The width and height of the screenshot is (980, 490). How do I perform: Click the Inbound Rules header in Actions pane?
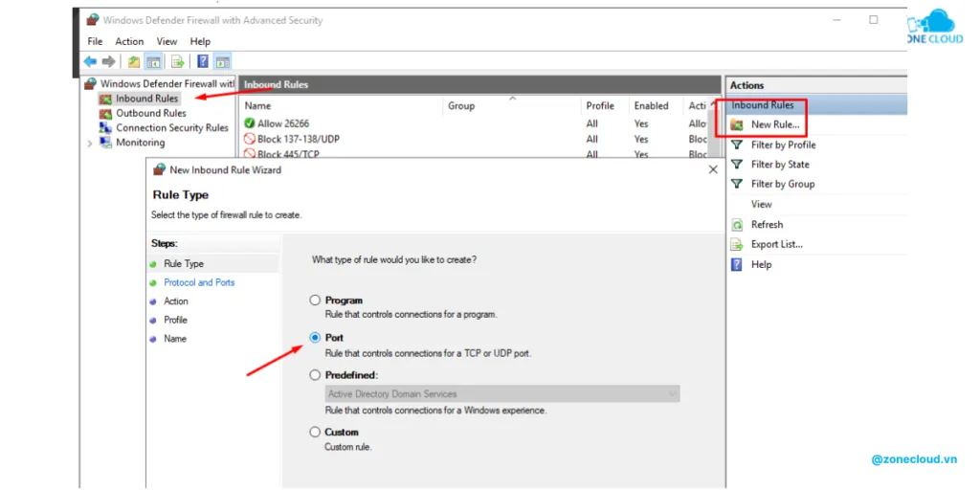tap(815, 105)
